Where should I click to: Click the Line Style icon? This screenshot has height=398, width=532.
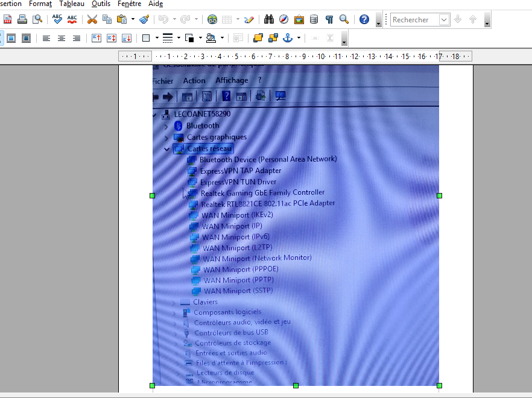168,38
